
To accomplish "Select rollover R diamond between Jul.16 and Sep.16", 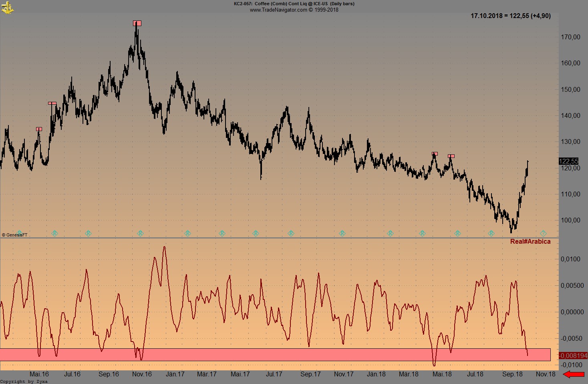I will 89,233.
